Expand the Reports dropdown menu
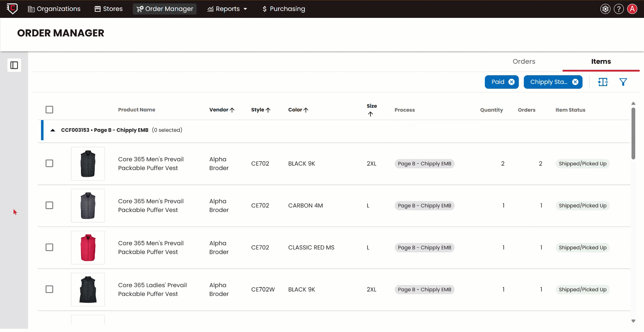 click(227, 9)
